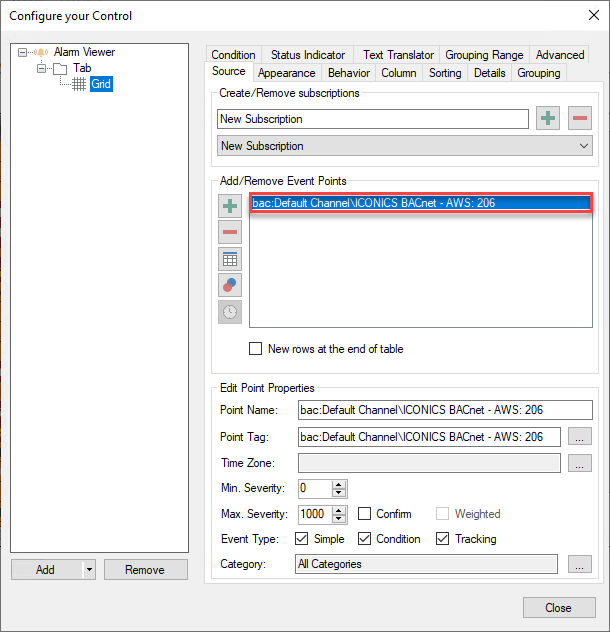Click the Grid hash icon in tree
Image resolution: width=610 pixels, height=632 pixels.
tap(79, 84)
